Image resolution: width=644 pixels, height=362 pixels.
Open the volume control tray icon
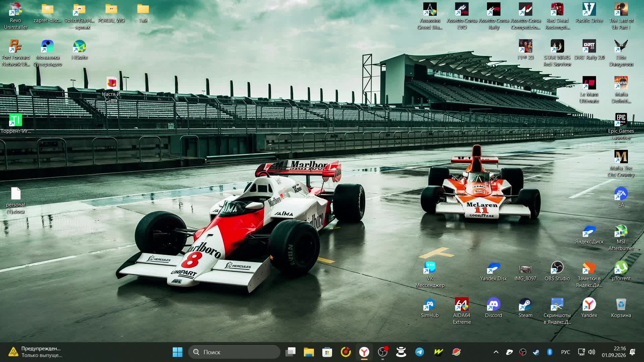tap(592, 352)
